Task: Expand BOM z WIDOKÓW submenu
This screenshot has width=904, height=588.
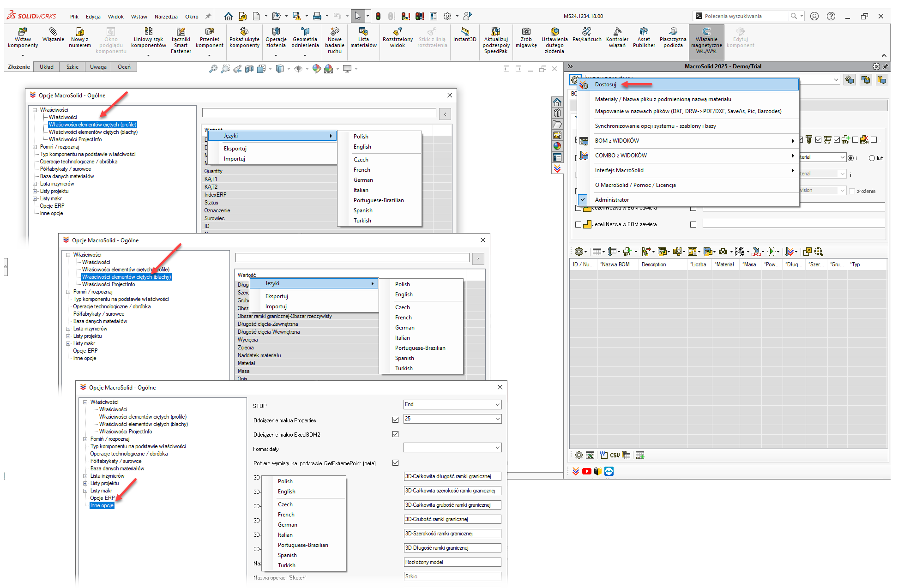Action: pos(688,141)
